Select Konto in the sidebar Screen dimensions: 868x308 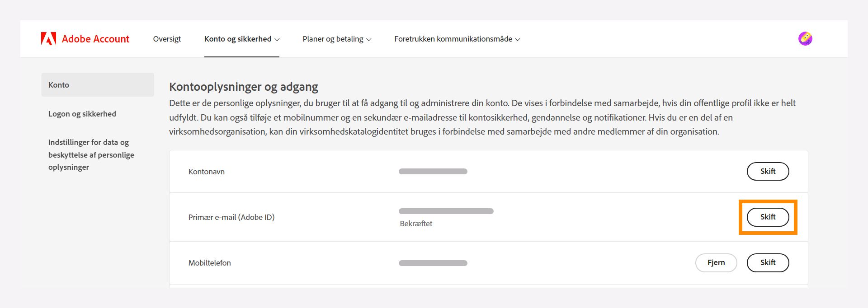[59, 84]
